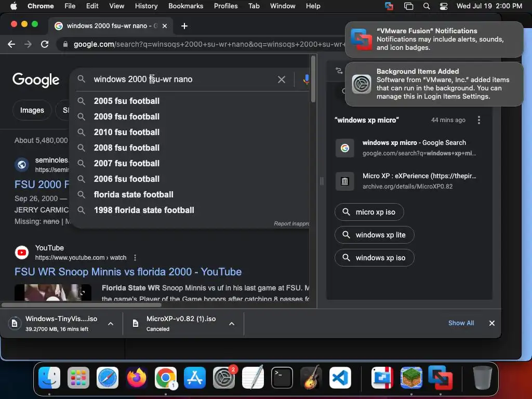Image resolution: width=532 pixels, height=399 pixels.
Task: Launch Safari from the Dock
Action: (108, 378)
